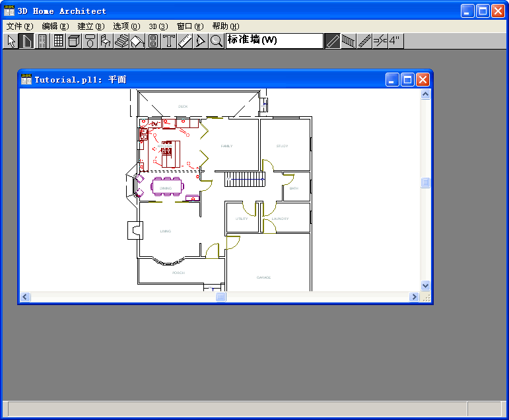The image size is (509, 420).
Task: Click the vertical scrollbar up arrow
Action: tap(426, 94)
